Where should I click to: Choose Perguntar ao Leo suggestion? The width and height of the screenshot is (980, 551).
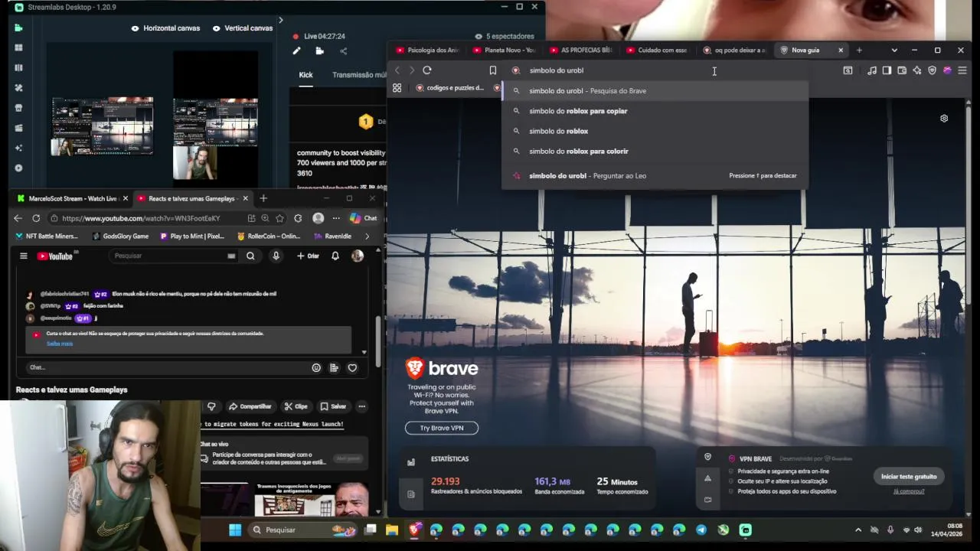click(x=655, y=176)
